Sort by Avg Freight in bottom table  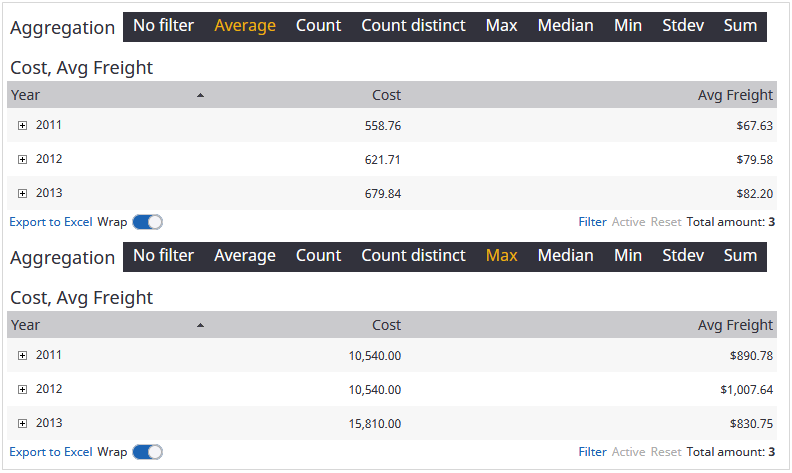(x=735, y=326)
